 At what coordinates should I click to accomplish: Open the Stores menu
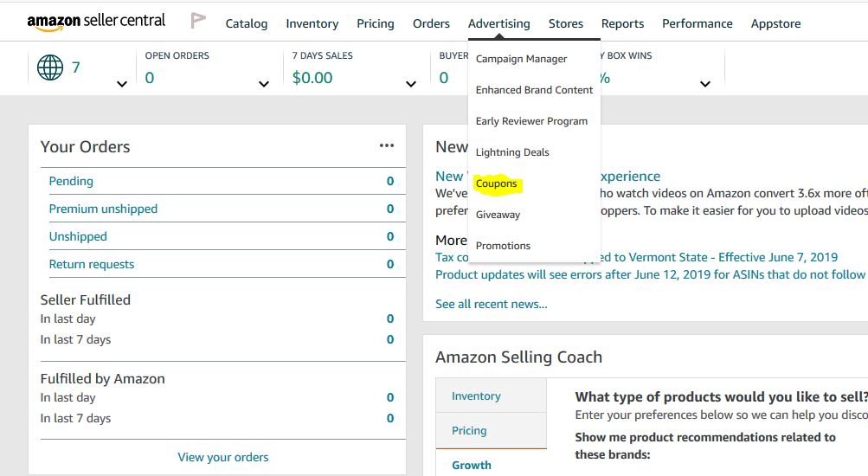(x=566, y=24)
